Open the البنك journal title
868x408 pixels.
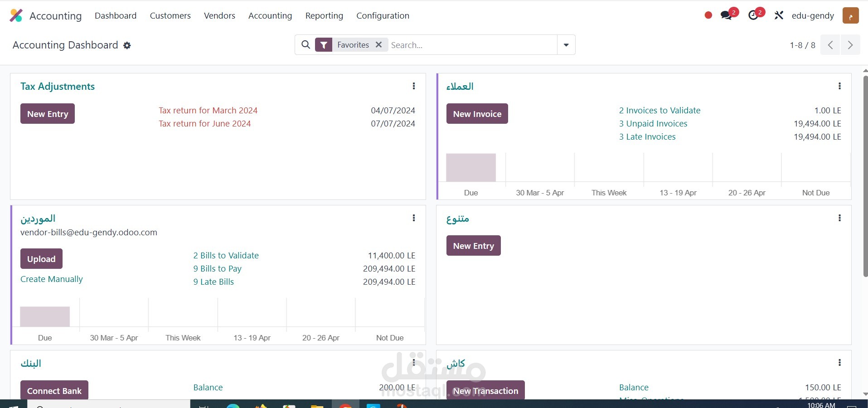tap(31, 363)
